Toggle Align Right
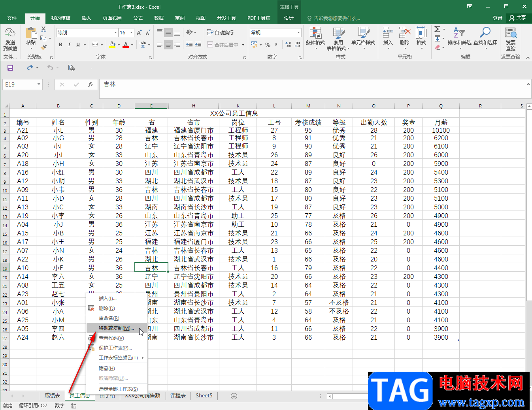 (177, 45)
